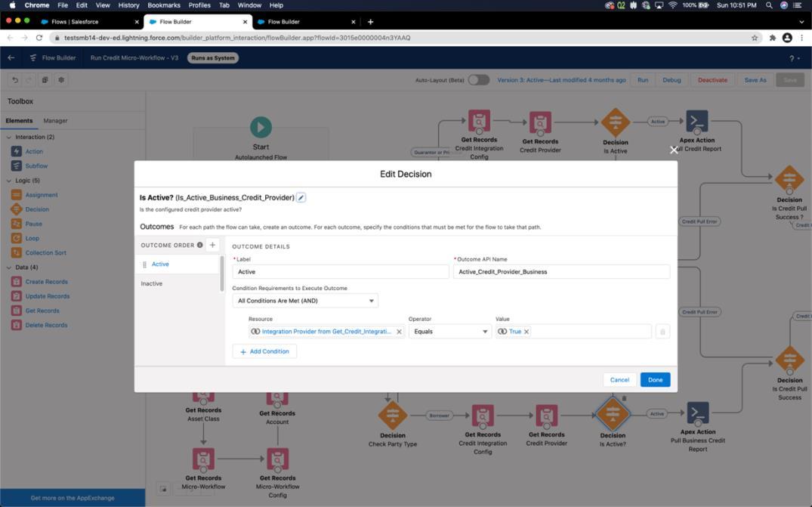
Task: Click the Run button
Action: click(643, 80)
